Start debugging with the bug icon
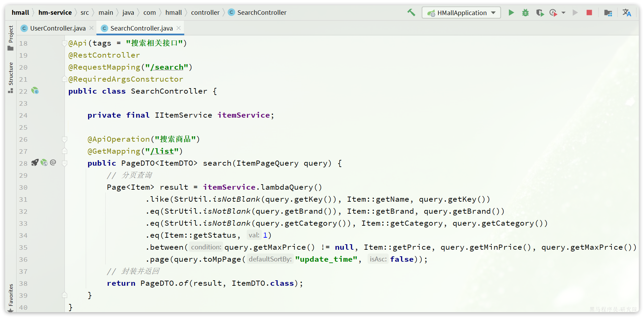Image resolution: width=644 pixels, height=318 pixels. (x=525, y=13)
